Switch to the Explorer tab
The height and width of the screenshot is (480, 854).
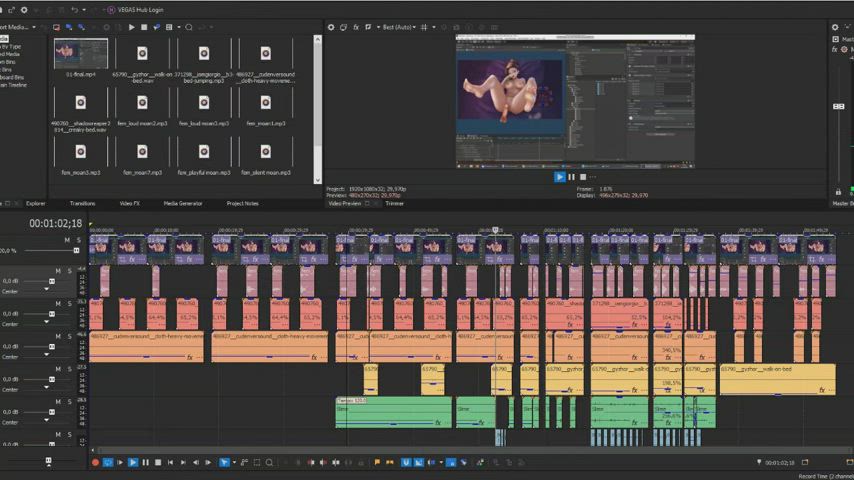coord(36,203)
